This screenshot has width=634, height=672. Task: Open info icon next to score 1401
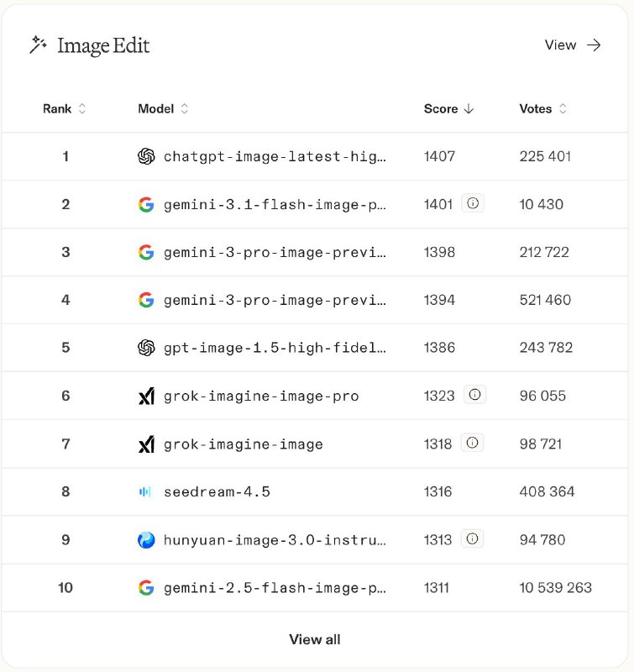point(473,203)
